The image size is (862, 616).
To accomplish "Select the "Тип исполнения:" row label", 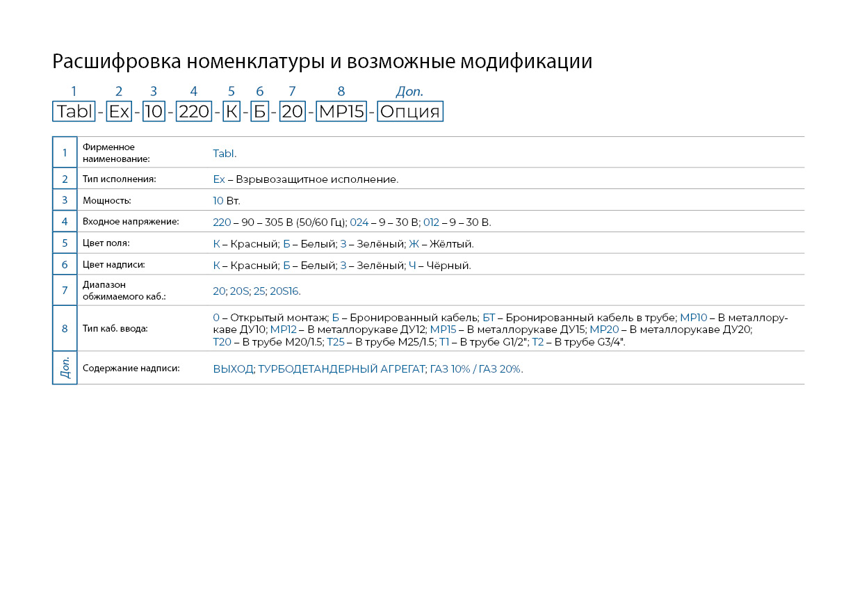I will 119,179.
